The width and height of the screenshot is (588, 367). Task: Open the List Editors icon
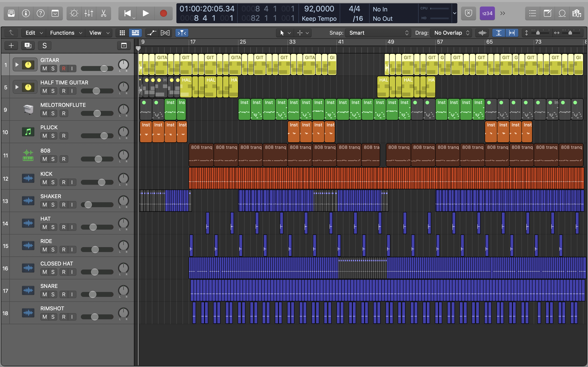[533, 13]
